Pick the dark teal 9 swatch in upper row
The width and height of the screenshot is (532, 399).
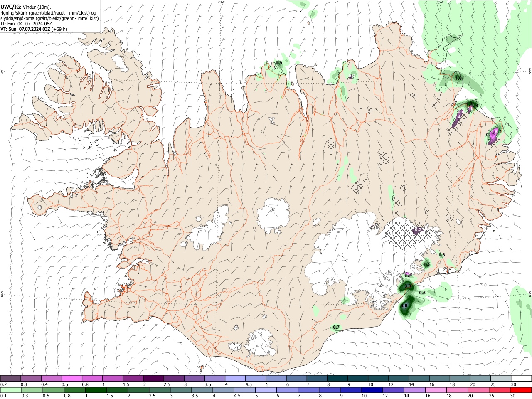click(358, 379)
